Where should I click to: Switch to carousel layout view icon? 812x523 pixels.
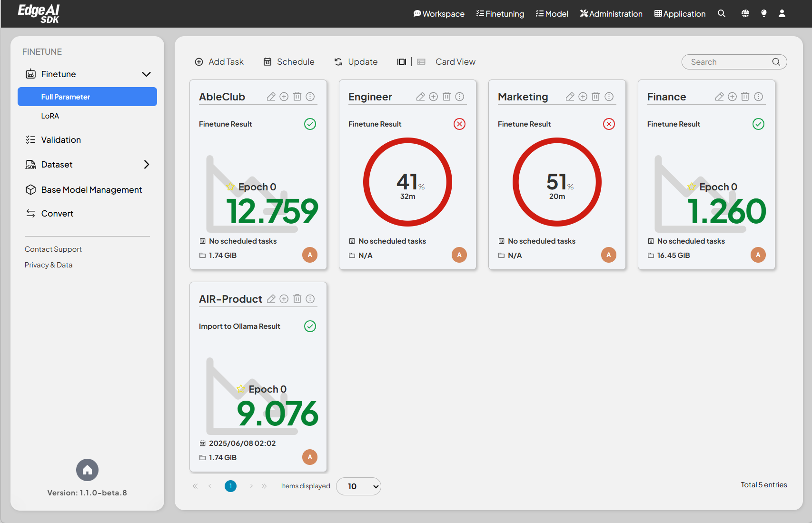[x=401, y=62]
